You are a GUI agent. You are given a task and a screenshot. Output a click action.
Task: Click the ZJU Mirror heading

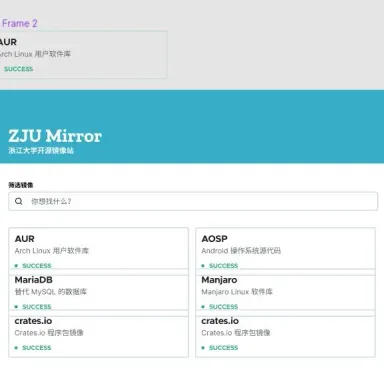click(55, 136)
